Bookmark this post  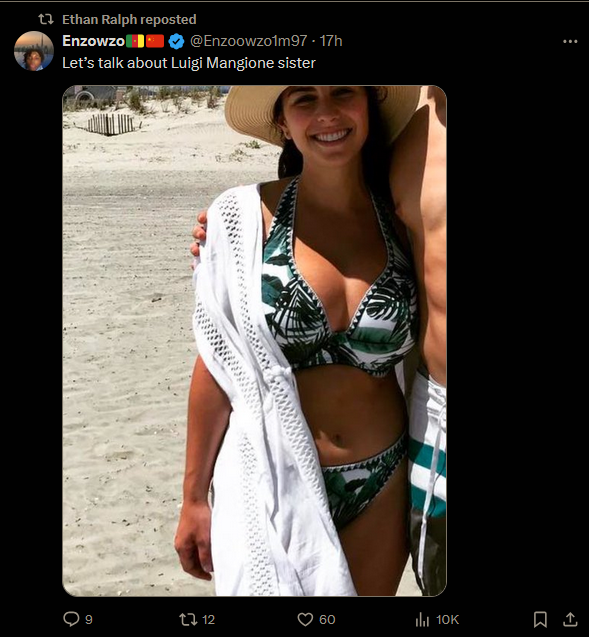tap(540, 620)
